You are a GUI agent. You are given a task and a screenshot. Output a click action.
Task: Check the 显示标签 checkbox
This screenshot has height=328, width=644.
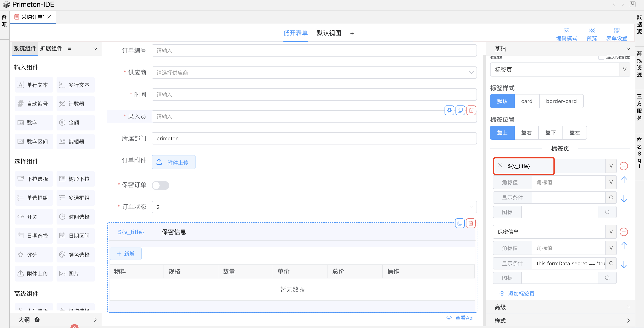click(x=601, y=57)
